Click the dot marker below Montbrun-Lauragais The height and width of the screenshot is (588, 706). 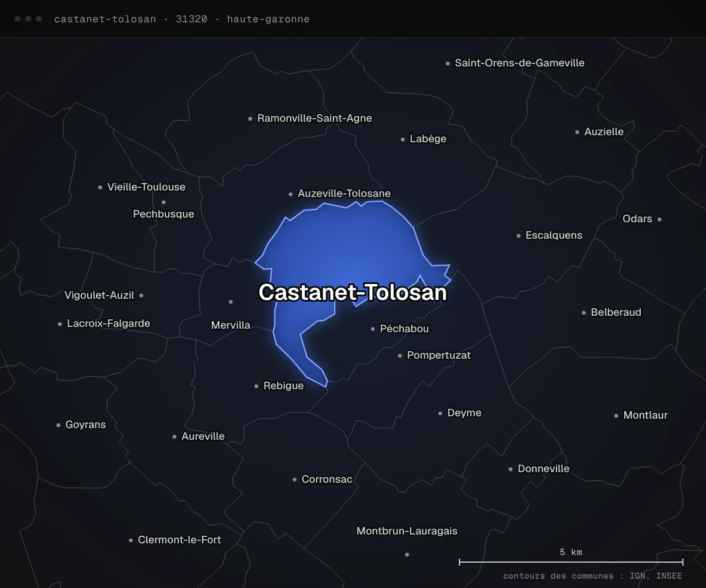(x=407, y=554)
